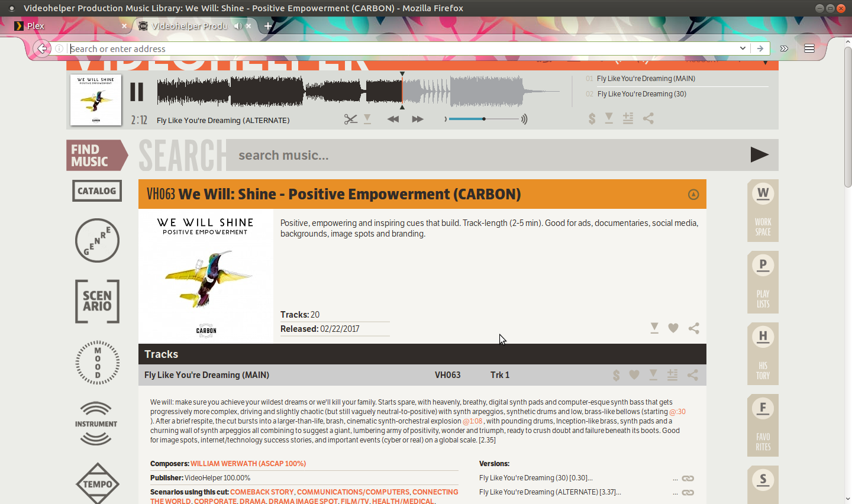Submit search with the arrow button
The height and width of the screenshot is (504, 852).
click(x=760, y=155)
